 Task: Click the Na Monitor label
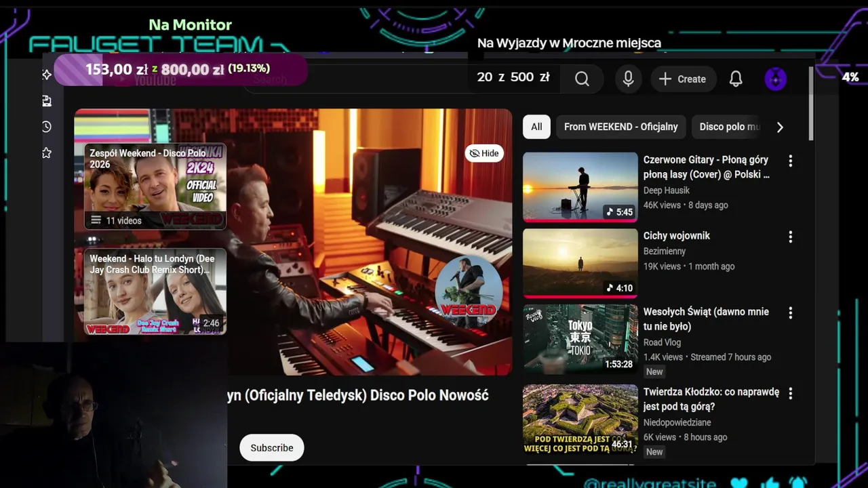tap(191, 25)
